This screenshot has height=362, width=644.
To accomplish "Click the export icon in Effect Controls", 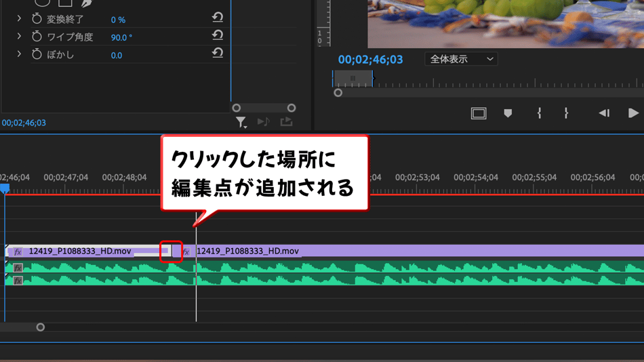I will coord(286,121).
